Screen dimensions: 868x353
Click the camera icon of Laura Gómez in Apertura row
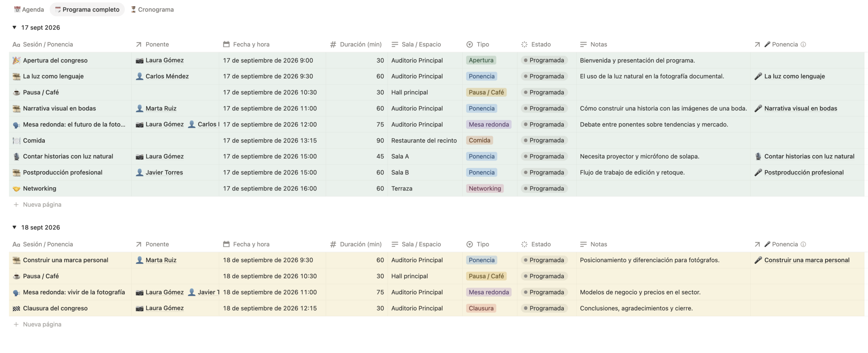pyautogui.click(x=139, y=60)
